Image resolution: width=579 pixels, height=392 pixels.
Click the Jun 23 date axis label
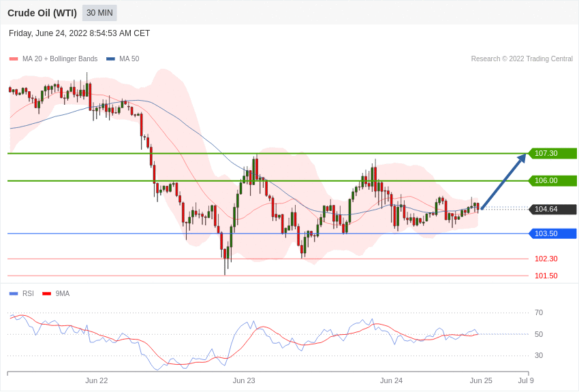point(244,380)
